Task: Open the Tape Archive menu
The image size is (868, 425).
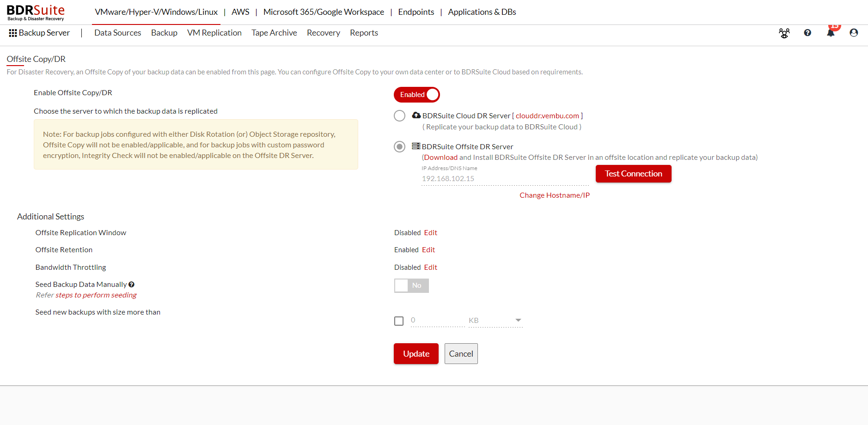Action: point(274,33)
